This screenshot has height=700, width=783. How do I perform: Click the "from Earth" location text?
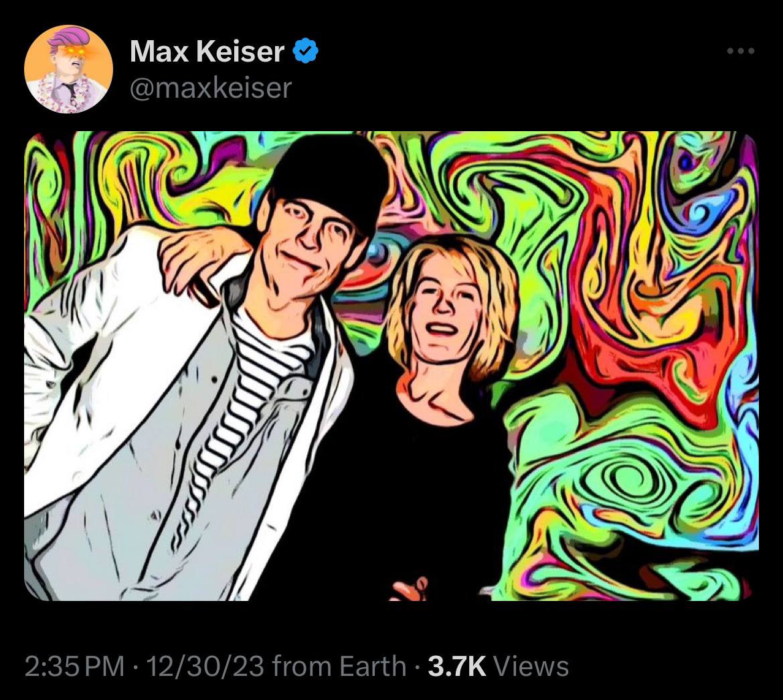[x=339, y=666]
